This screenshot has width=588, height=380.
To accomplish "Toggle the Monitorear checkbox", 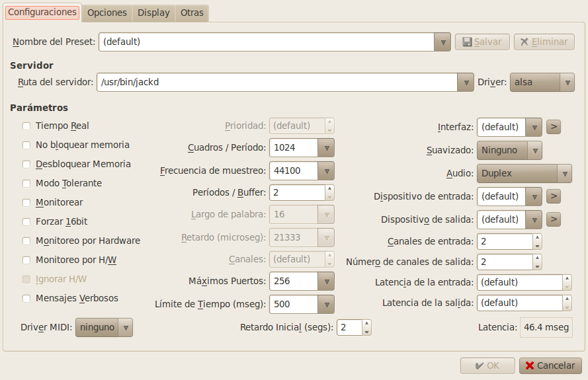I will click(x=26, y=202).
